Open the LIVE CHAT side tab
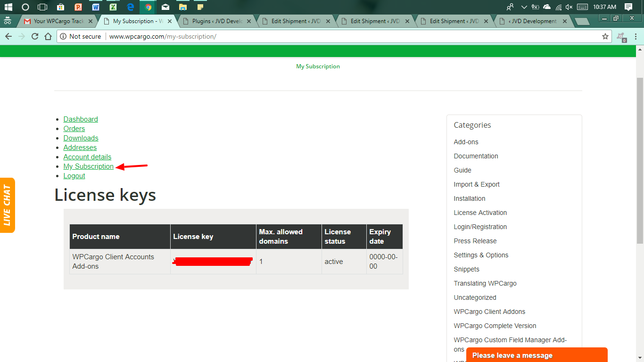Viewport: 644px width, 362px height. click(x=8, y=205)
